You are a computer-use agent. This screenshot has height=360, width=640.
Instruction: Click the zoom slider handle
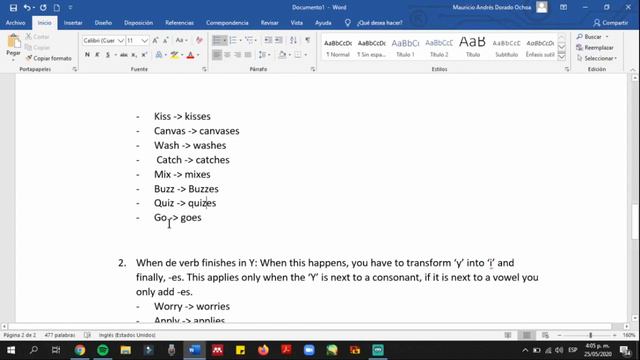pos(590,335)
